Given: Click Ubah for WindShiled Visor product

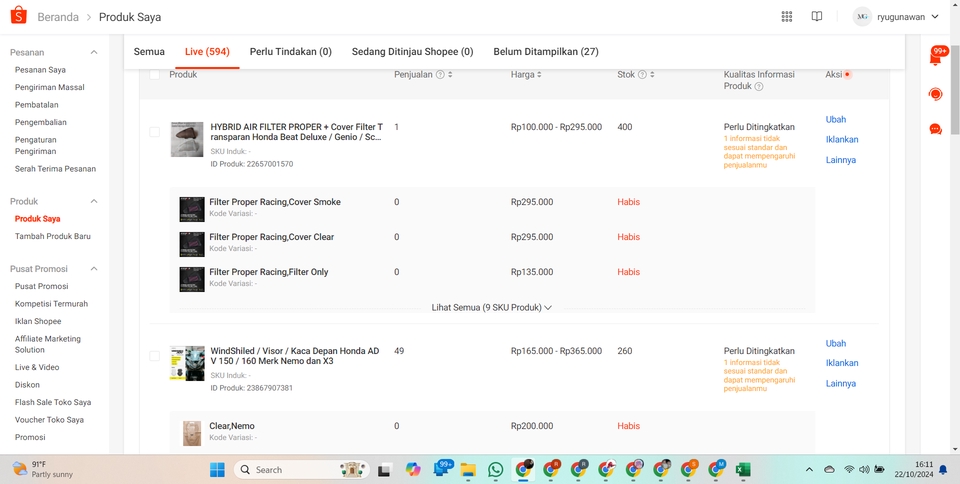Looking at the screenshot, I should click(836, 343).
